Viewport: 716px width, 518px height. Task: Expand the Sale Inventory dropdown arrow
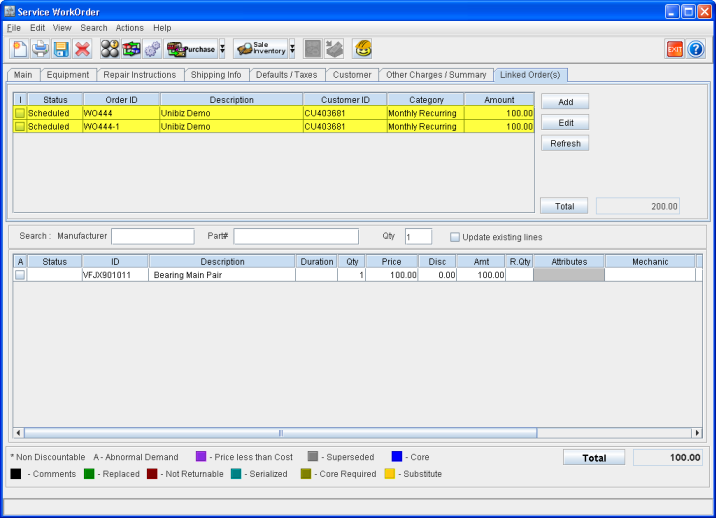292,48
